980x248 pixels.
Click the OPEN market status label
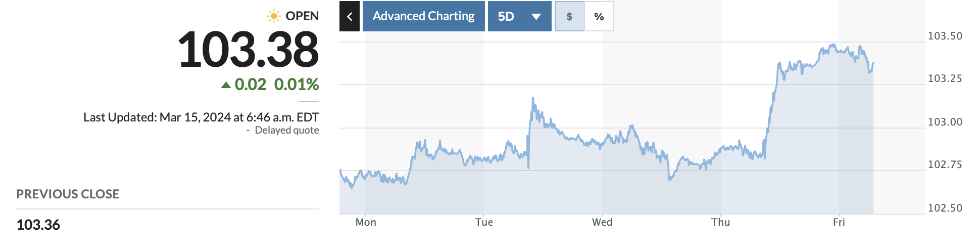(x=302, y=16)
